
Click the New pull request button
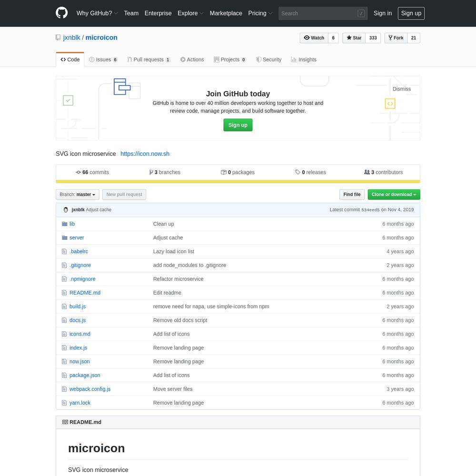pos(124,195)
